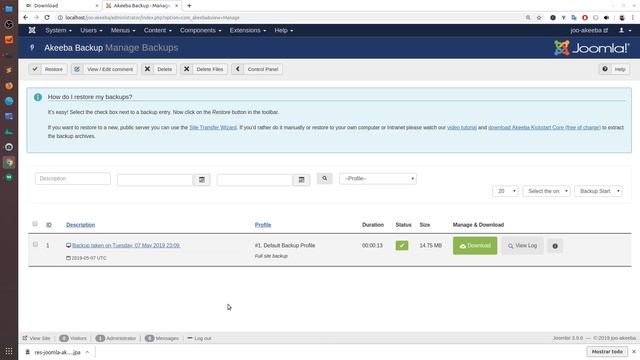Click the browser address bar

(x=290, y=18)
